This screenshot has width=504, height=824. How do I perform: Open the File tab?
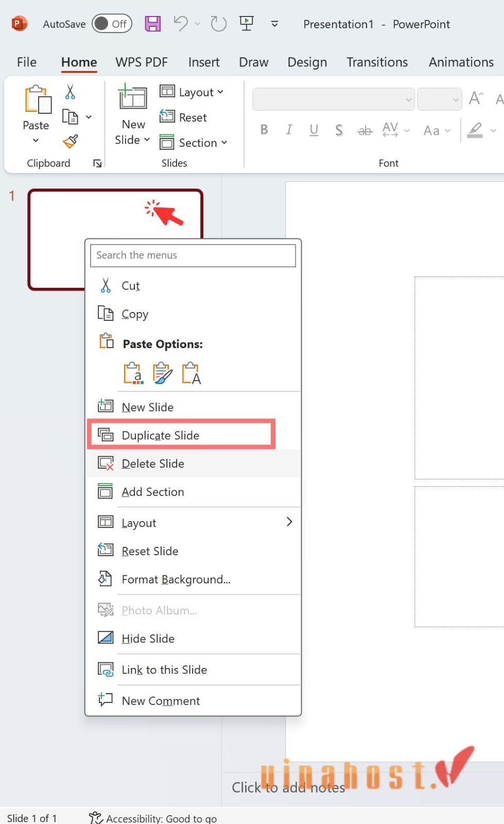[27, 62]
